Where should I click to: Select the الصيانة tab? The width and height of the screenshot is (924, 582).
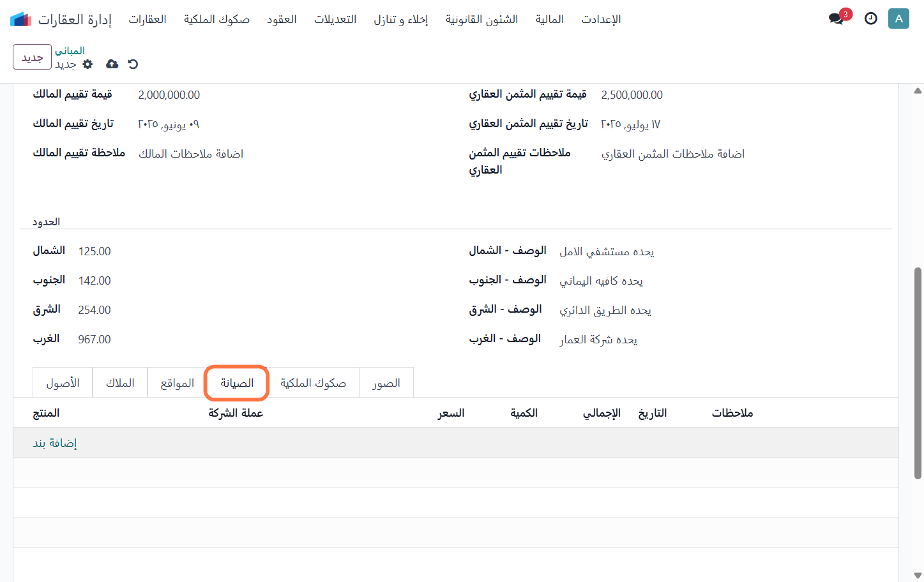(x=237, y=383)
